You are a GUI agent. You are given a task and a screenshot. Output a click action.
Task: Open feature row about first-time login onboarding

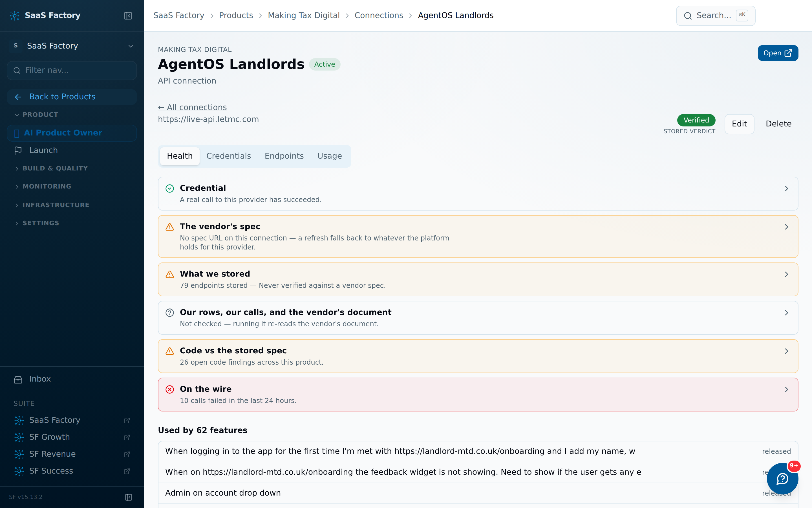478,451
